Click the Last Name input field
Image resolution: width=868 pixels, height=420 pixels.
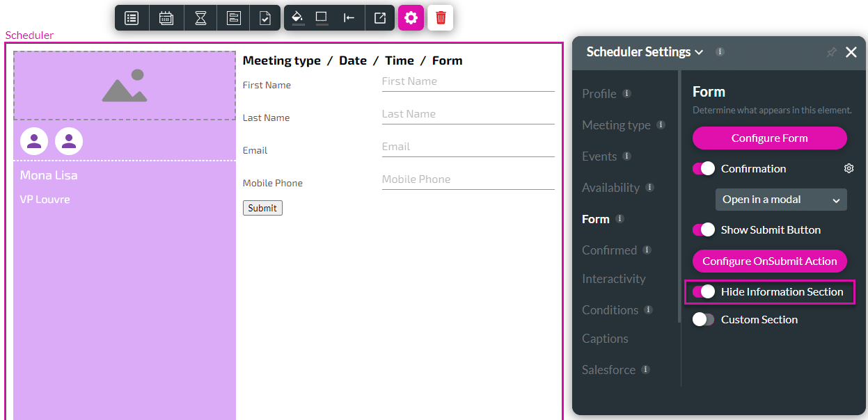tap(468, 114)
